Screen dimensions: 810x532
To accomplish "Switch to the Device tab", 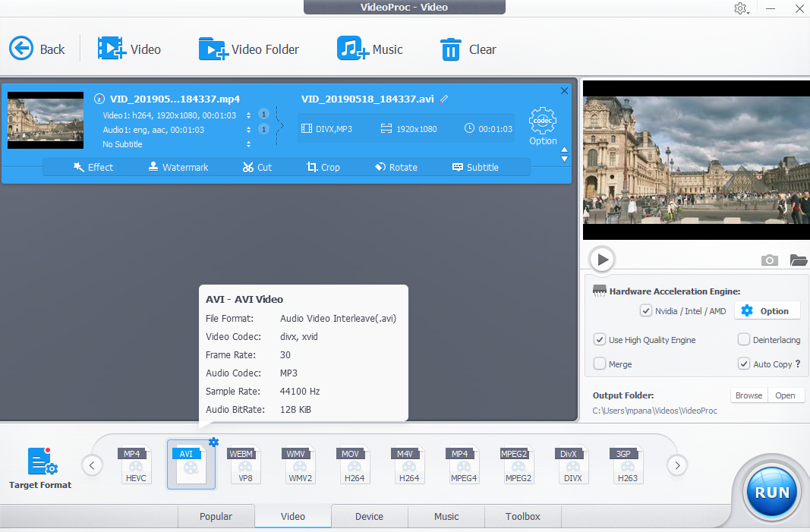I will coord(369,516).
